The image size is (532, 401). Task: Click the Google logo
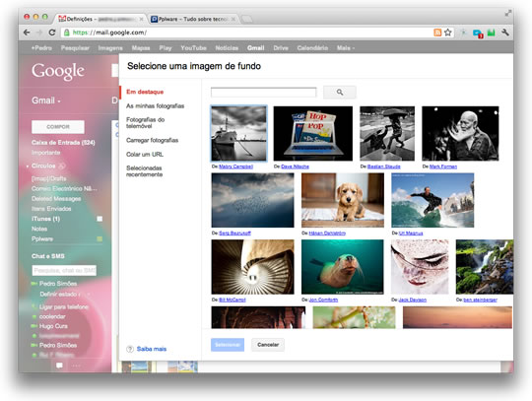58,71
